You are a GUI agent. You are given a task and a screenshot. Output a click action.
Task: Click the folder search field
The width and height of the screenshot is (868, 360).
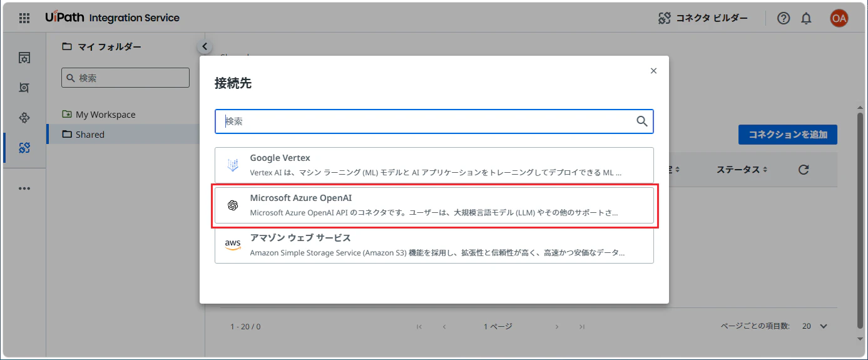pyautogui.click(x=125, y=78)
